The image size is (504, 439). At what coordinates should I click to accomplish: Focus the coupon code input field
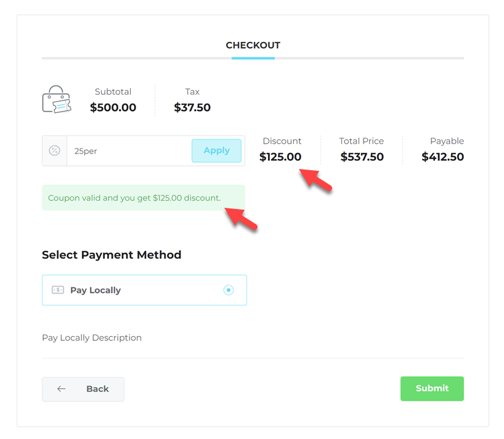tap(129, 151)
